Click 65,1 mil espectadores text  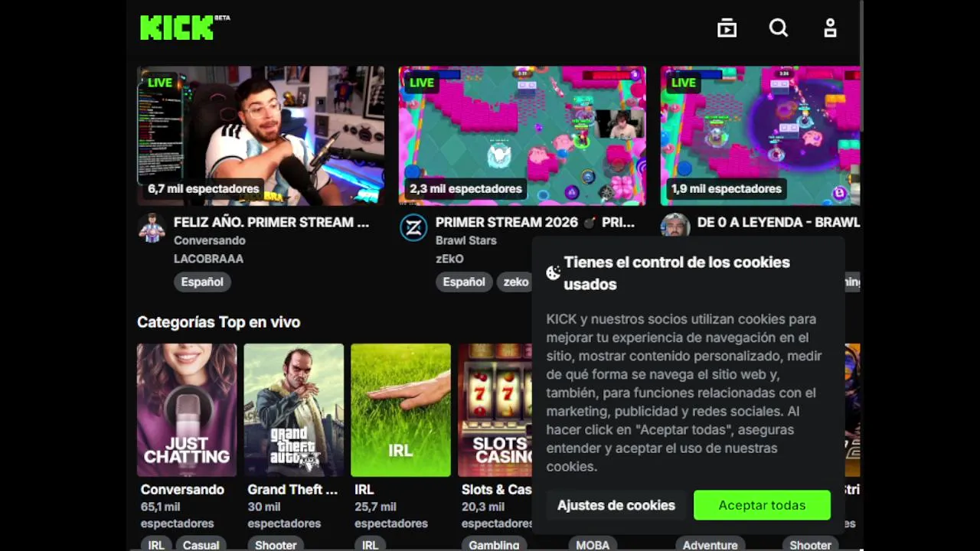[x=177, y=515]
